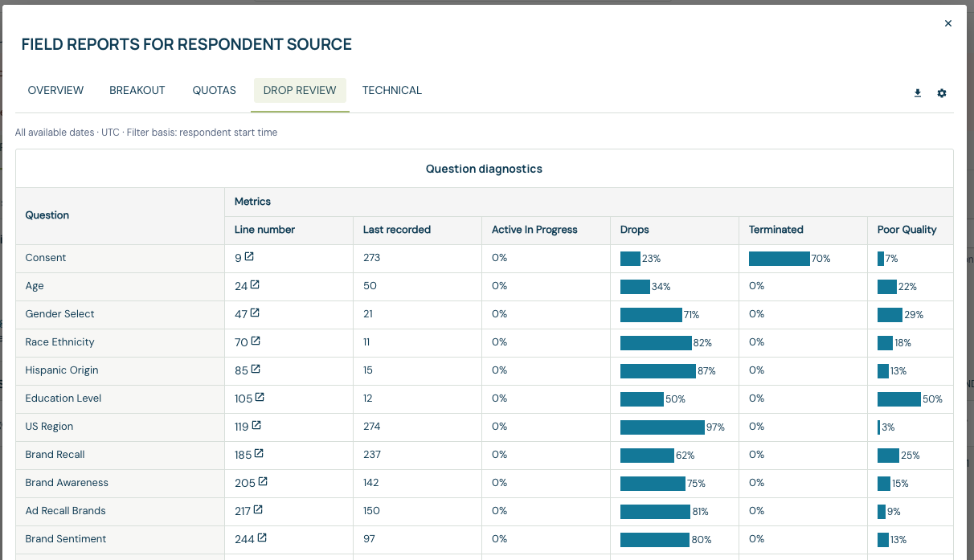Click the 50% poor quality bar for Education Level
This screenshot has height=560, width=974.
pyautogui.click(x=899, y=399)
